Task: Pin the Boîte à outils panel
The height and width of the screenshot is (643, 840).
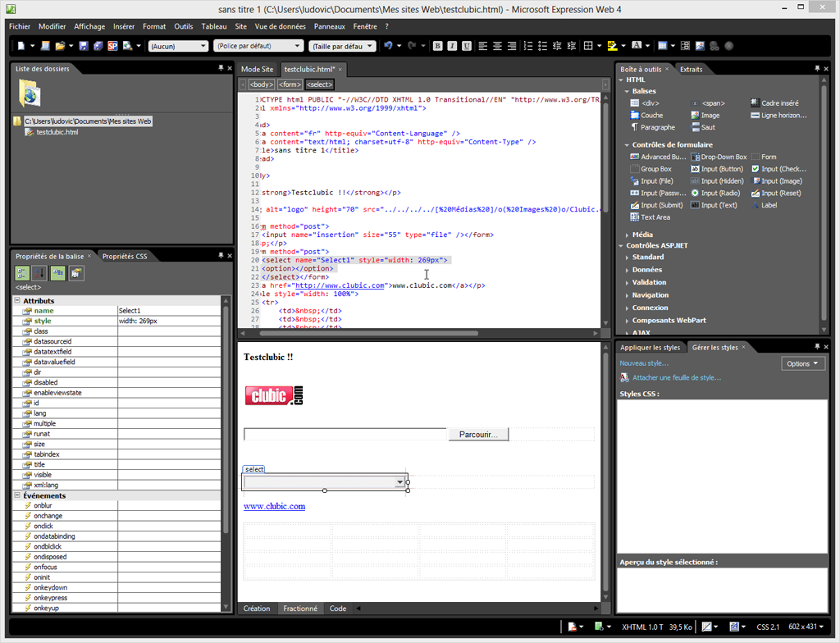Action: click(817, 68)
